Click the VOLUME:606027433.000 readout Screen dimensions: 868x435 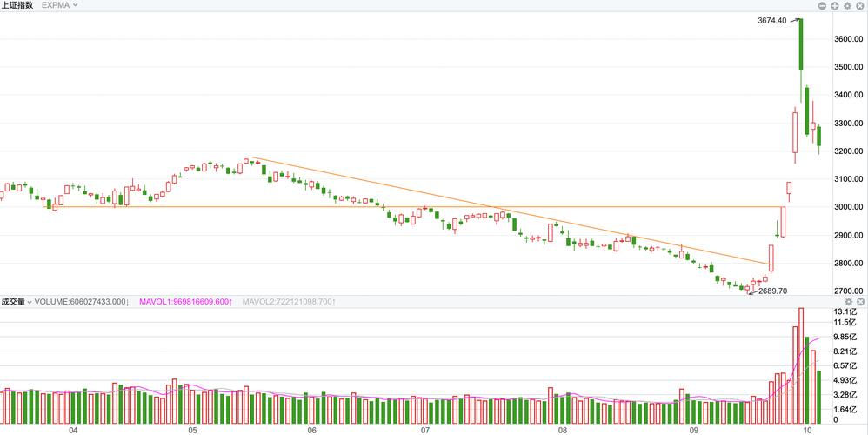[x=82, y=302]
